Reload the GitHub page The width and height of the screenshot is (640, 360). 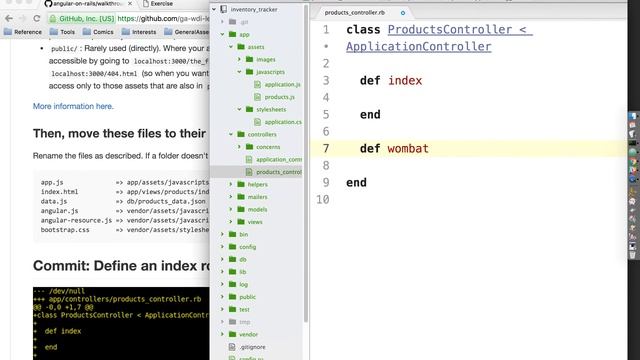click(37, 19)
